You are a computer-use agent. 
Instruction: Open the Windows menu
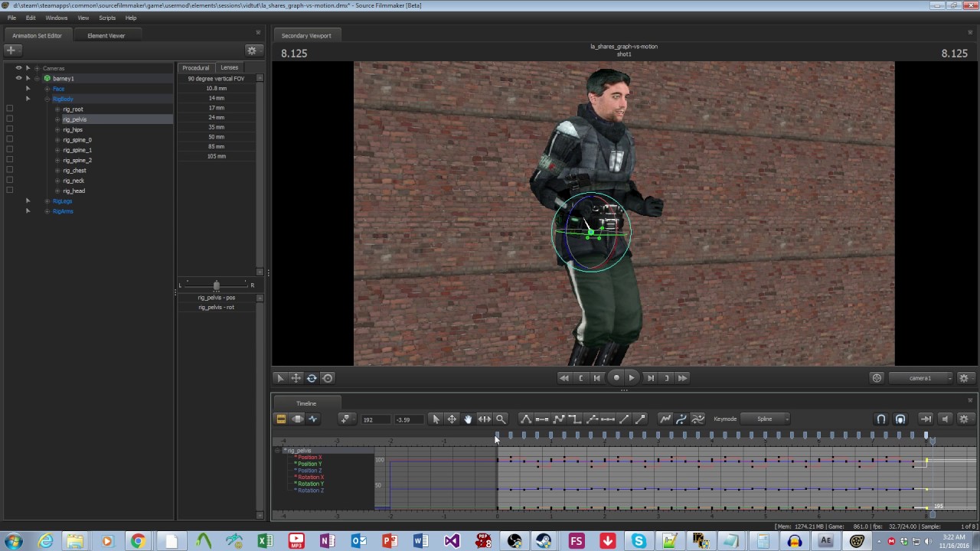click(x=57, y=18)
